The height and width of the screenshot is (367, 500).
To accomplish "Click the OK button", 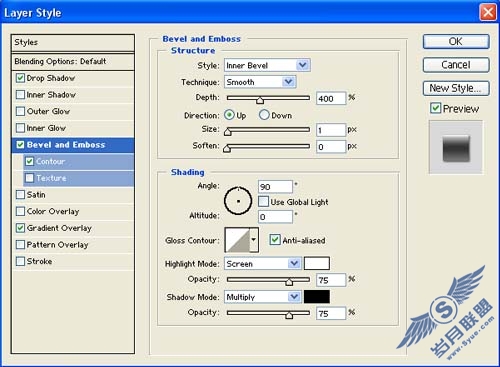I will point(456,42).
